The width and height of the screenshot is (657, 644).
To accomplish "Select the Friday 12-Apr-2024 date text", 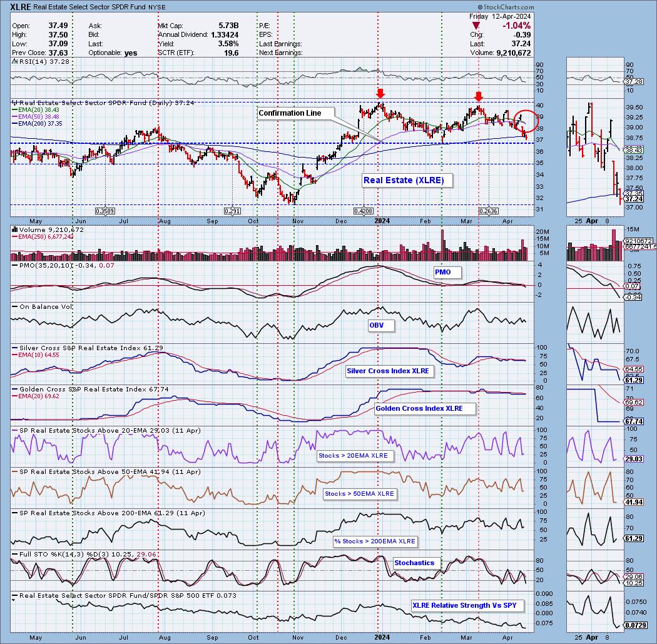I will 500,16.
